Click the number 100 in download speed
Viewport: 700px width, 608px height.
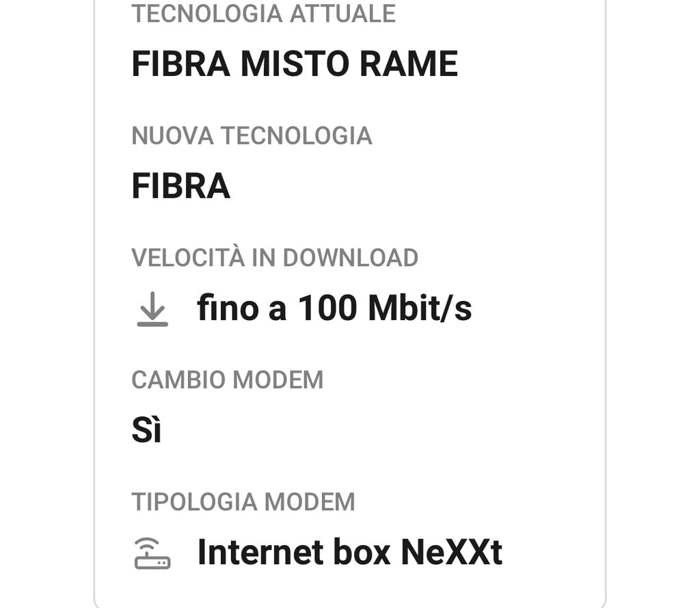coord(327,308)
